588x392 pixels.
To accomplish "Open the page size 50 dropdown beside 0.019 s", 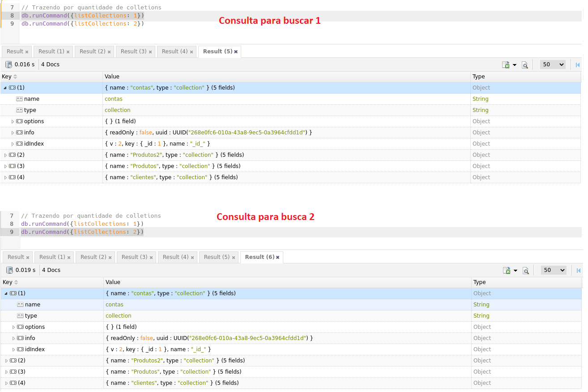I will pyautogui.click(x=554, y=270).
